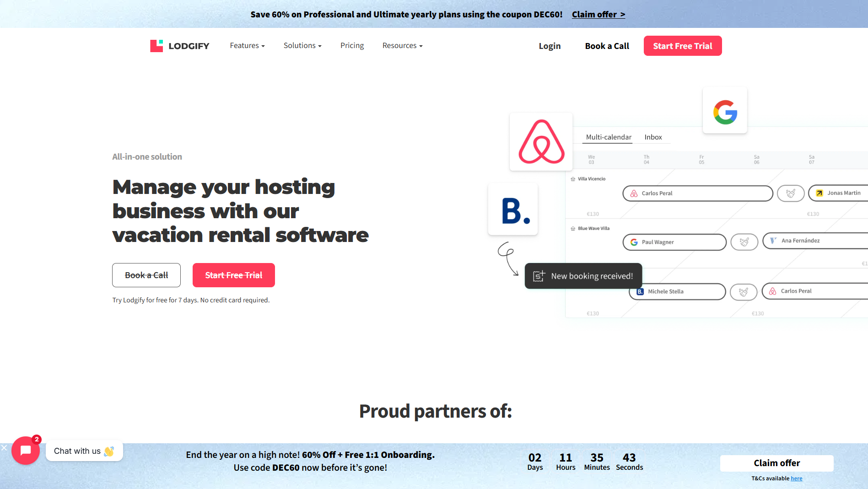Click the white Claim offer button
Viewport: 868px width, 489px height.
tap(776, 463)
